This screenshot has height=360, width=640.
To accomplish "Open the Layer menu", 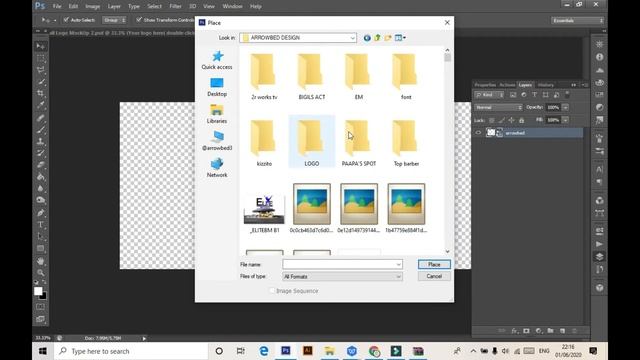I will [x=114, y=7].
